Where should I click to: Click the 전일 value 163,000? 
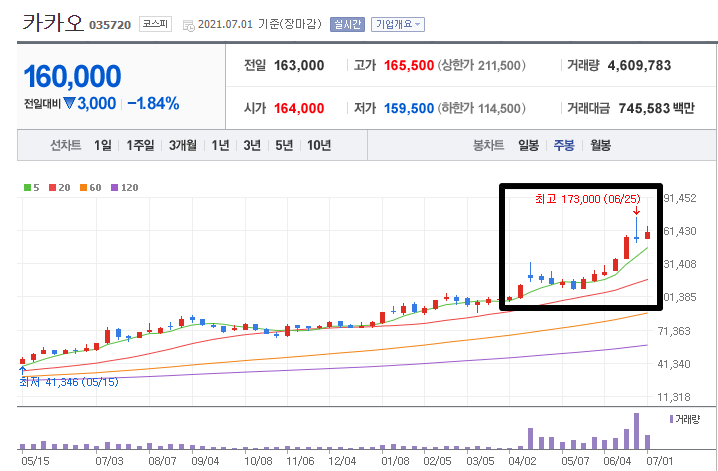pos(299,65)
